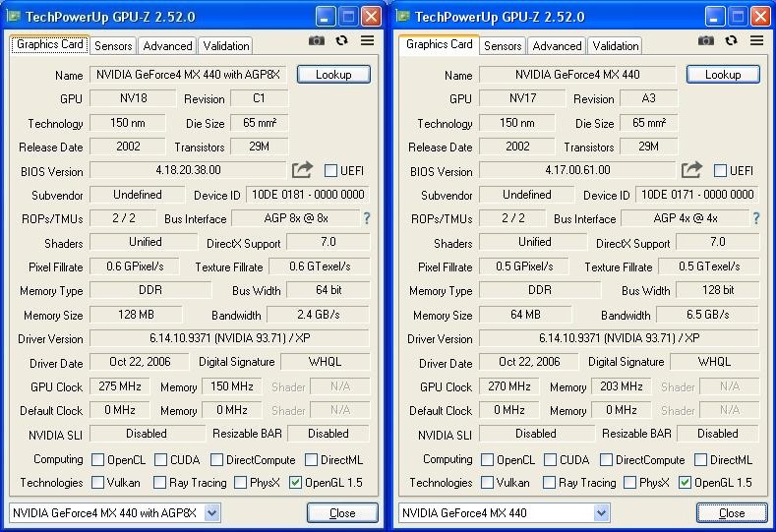Toggle the DirectML checkbox in the right window
Viewport: 776px width, 532px height.
click(701, 460)
